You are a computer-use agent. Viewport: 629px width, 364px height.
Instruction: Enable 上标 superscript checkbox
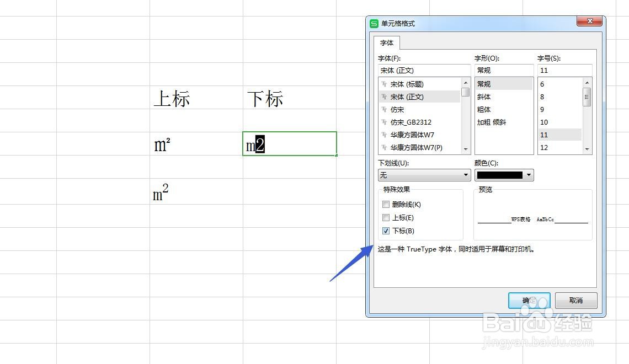tap(386, 218)
